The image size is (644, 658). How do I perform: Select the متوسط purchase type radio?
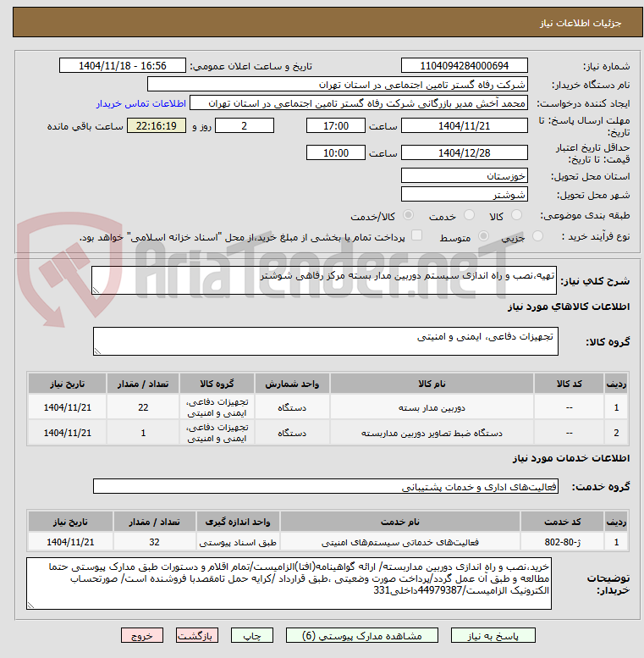click(x=483, y=236)
